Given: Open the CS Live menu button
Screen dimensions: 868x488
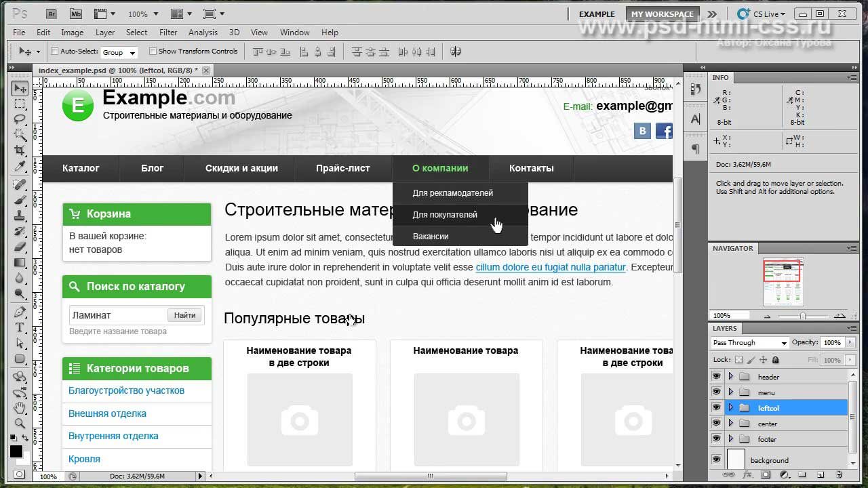Looking at the screenshot, I should click(x=762, y=14).
